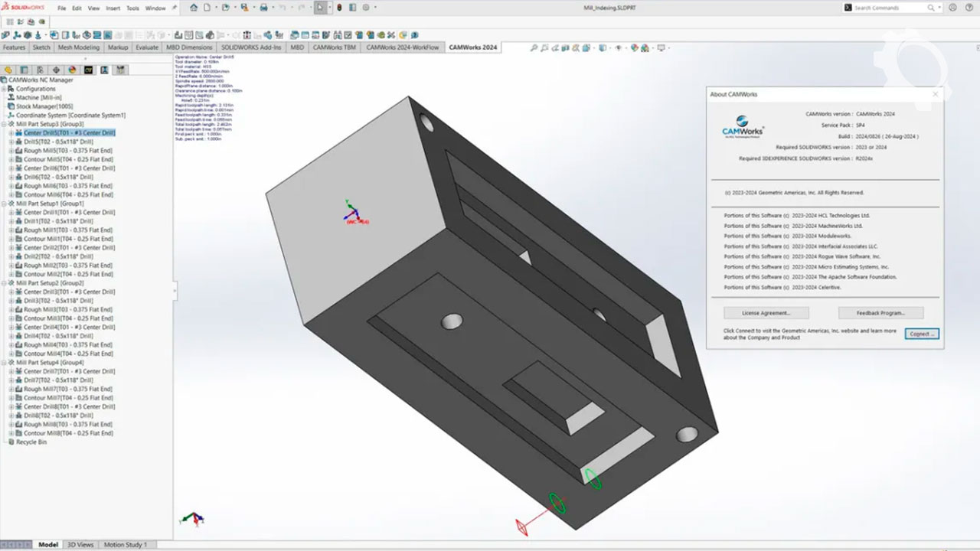This screenshot has height=551, width=980.
Task: Click the Feedback Program... button
Action: click(880, 313)
